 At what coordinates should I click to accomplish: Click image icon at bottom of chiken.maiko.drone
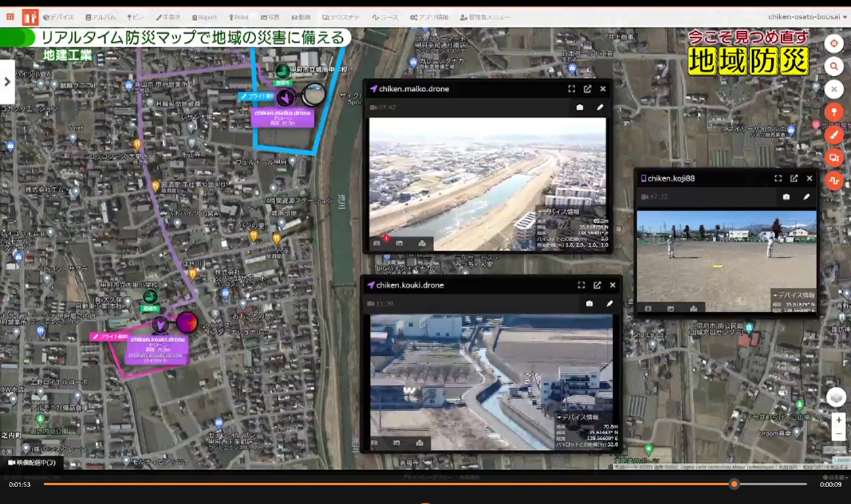400,243
